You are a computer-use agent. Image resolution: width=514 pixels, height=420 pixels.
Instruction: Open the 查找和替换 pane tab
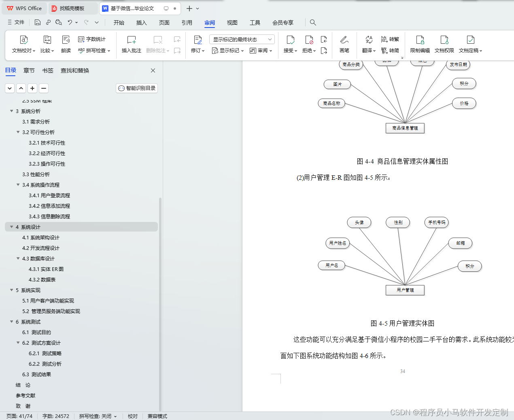(x=75, y=70)
